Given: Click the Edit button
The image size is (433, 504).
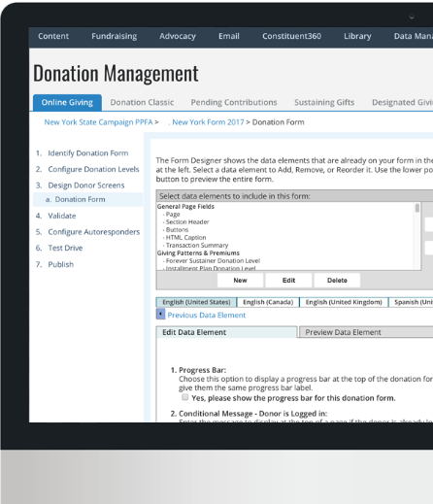Looking at the screenshot, I should coord(288,281).
